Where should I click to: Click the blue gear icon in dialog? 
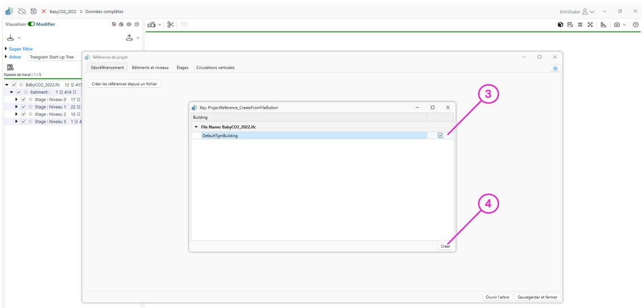point(555,68)
